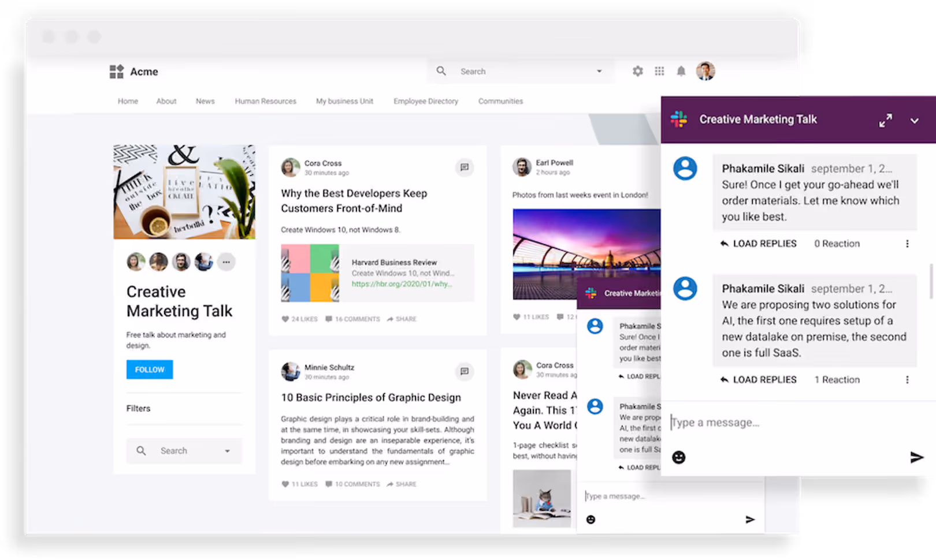Like Earl Powell's post with 11 LIKES
The image size is (936, 560).
[x=531, y=316]
